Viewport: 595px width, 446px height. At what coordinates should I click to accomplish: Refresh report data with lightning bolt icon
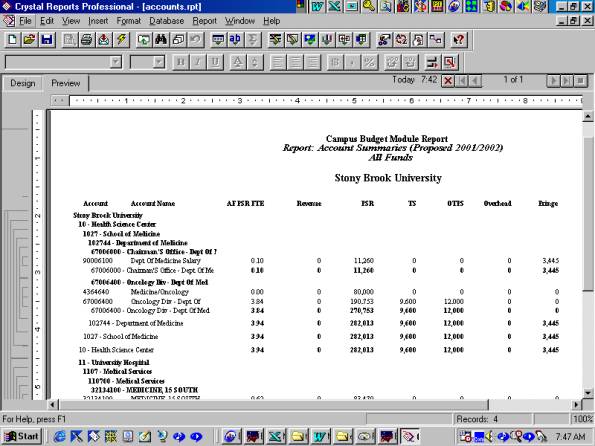[x=121, y=39]
